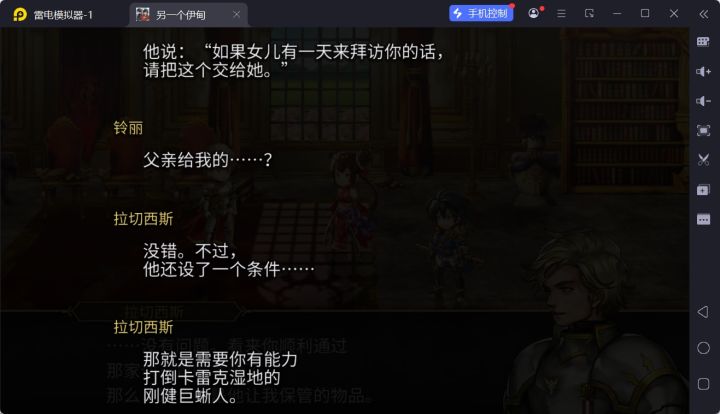Click the 手机控制 phone control button
720x414 pixels.
pyautogui.click(x=481, y=13)
